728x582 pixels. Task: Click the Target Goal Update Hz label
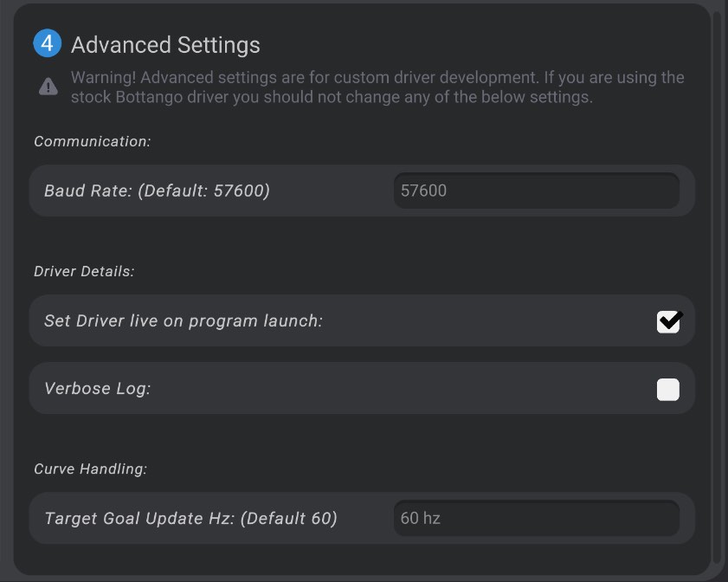coord(189,518)
